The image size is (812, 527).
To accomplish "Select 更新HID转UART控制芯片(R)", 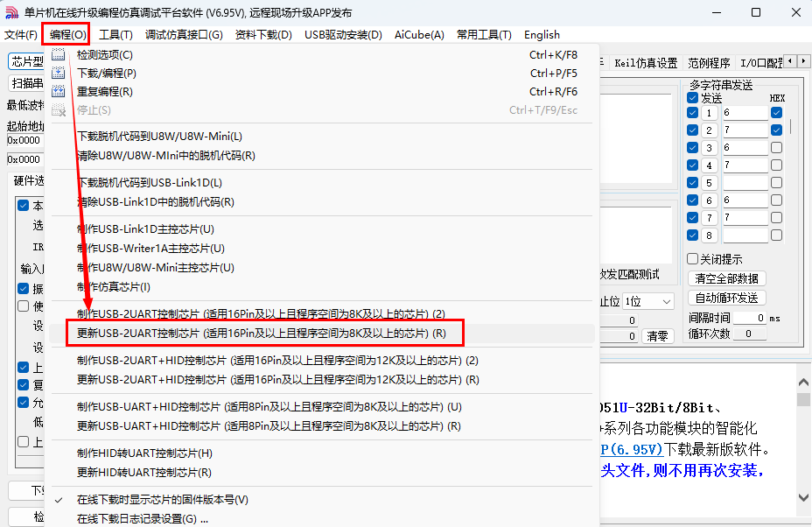I will pos(322,472).
